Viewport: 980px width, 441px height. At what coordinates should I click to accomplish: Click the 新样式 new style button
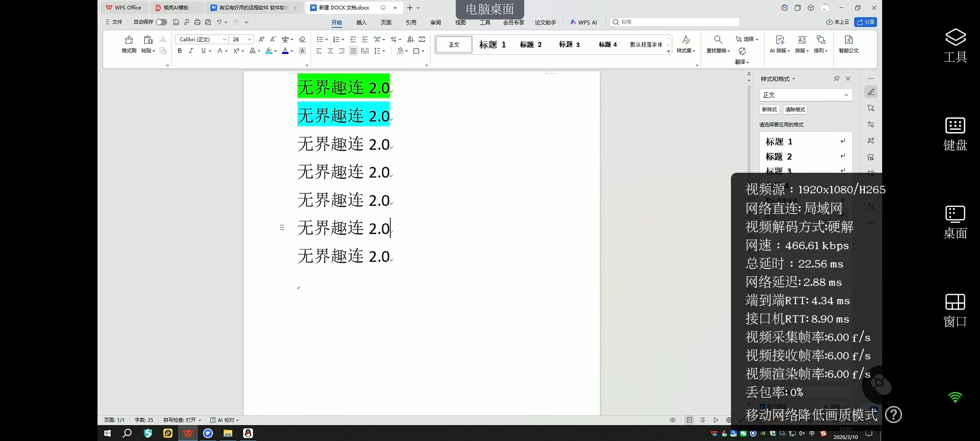[769, 110]
